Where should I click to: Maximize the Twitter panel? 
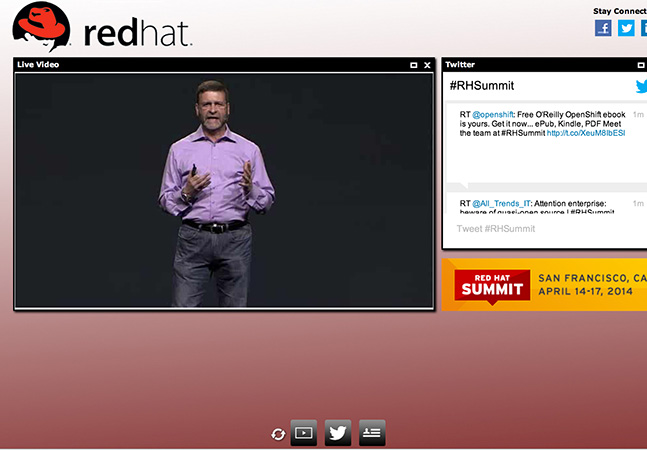[x=641, y=65]
